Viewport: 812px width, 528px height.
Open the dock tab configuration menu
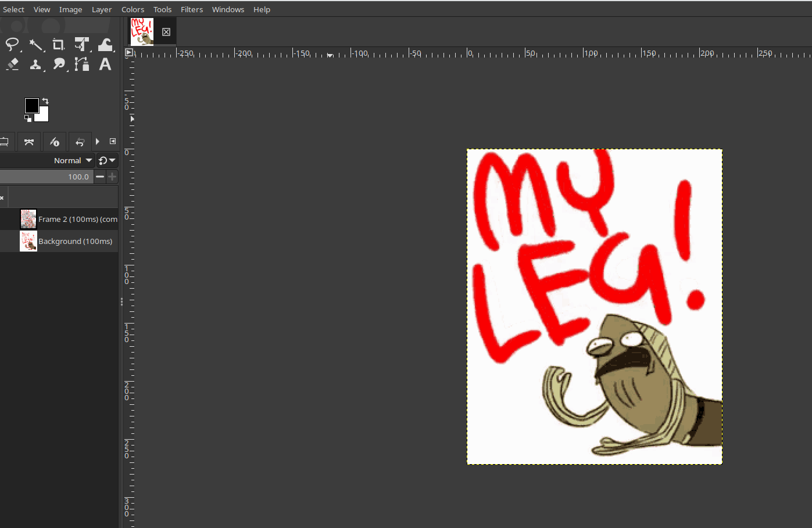pyautogui.click(x=113, y=141)
